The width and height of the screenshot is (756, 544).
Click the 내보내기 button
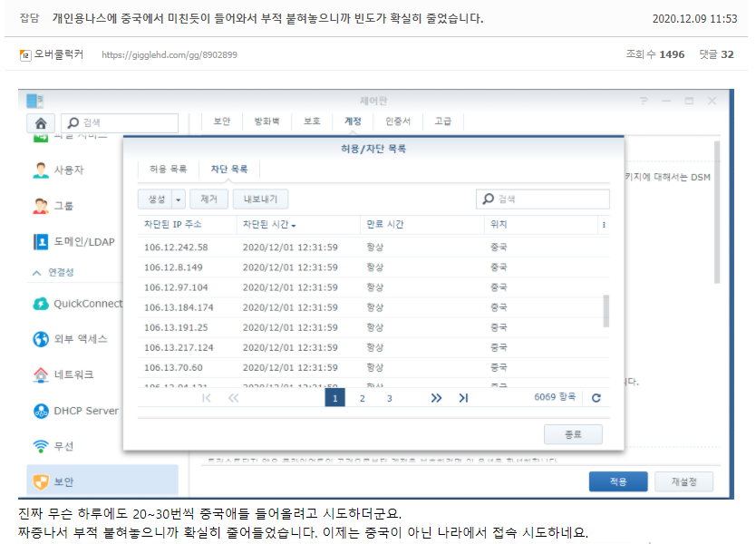260,199
